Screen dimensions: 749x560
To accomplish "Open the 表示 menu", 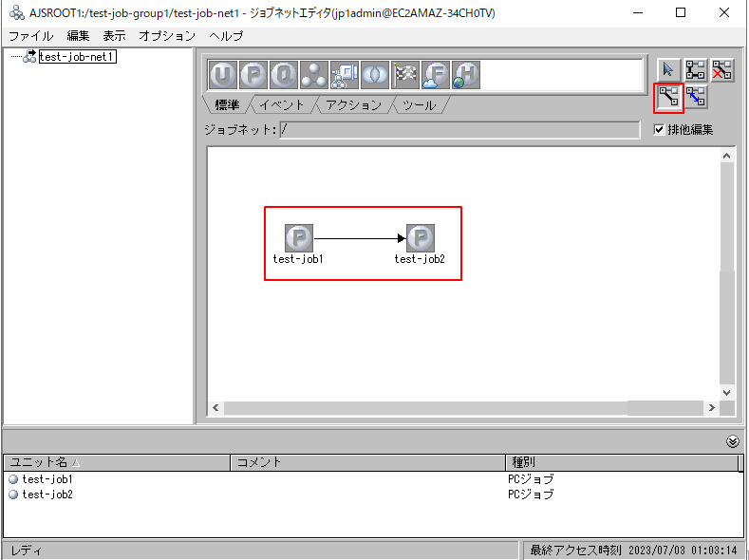I will pyautogui.click(x=114, y=36).
